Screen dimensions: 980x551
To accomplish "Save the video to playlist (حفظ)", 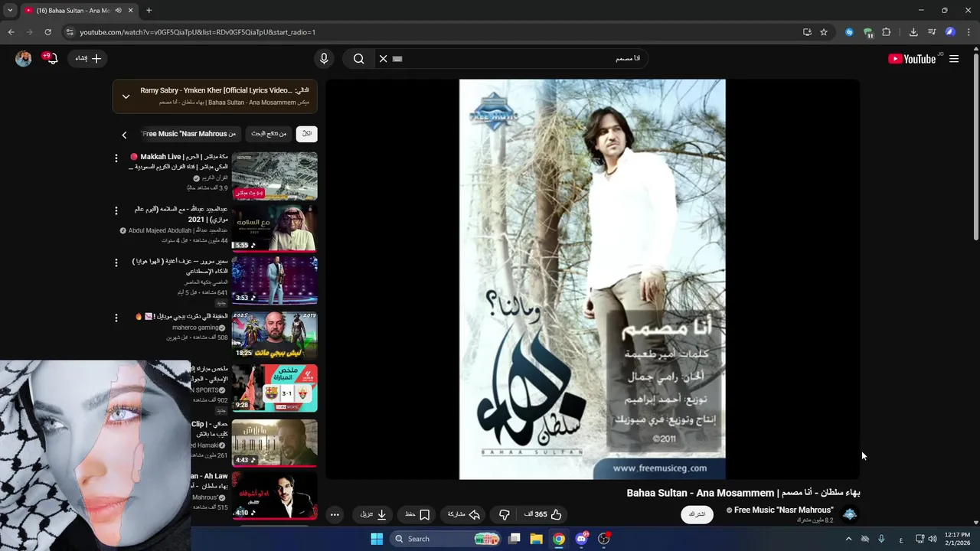I will [418, 515].
